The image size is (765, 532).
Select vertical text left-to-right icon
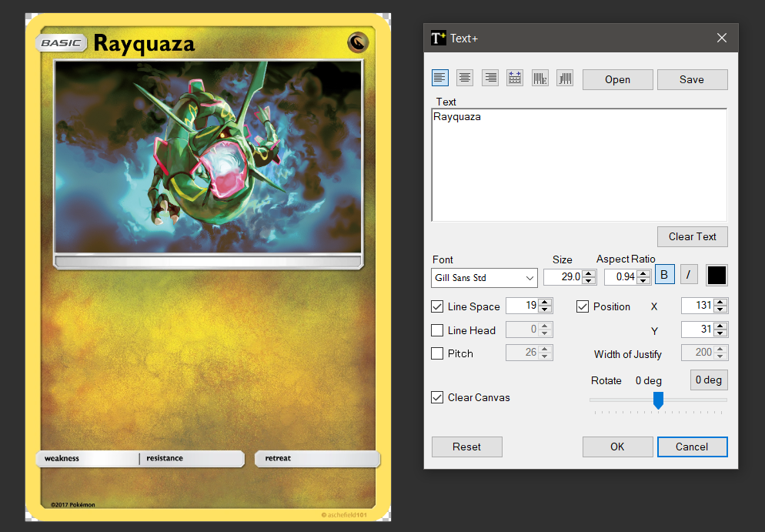click(x=540, y=78)
